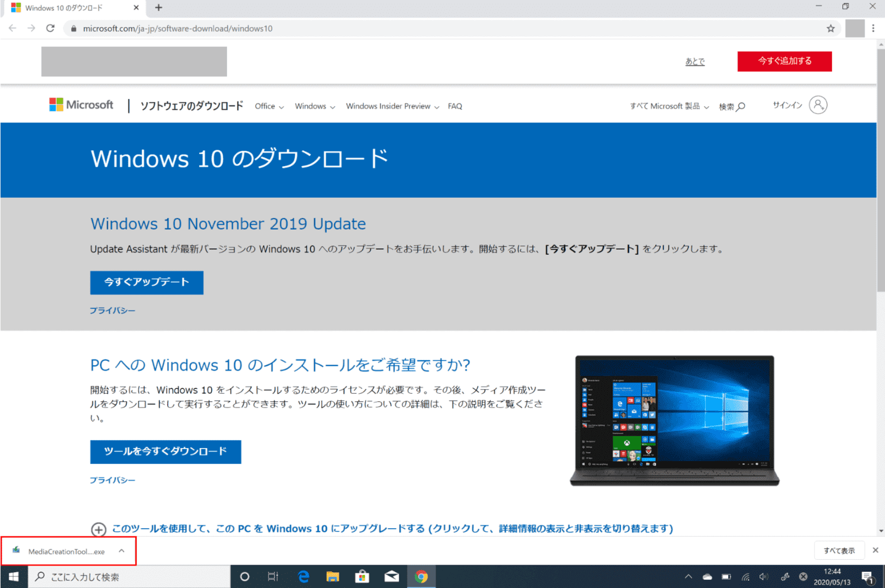Screen dimensions: 885x588
Task: Click the lock icon in address bar
Action: (74, 28)
